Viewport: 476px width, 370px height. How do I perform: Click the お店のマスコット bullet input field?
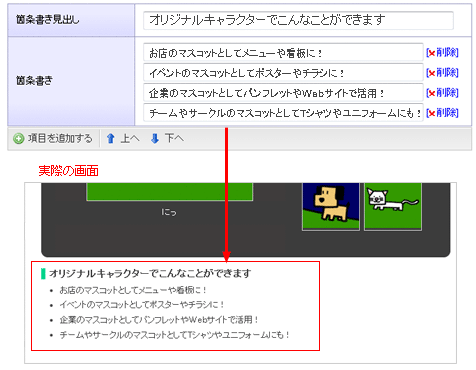(283, 52)
